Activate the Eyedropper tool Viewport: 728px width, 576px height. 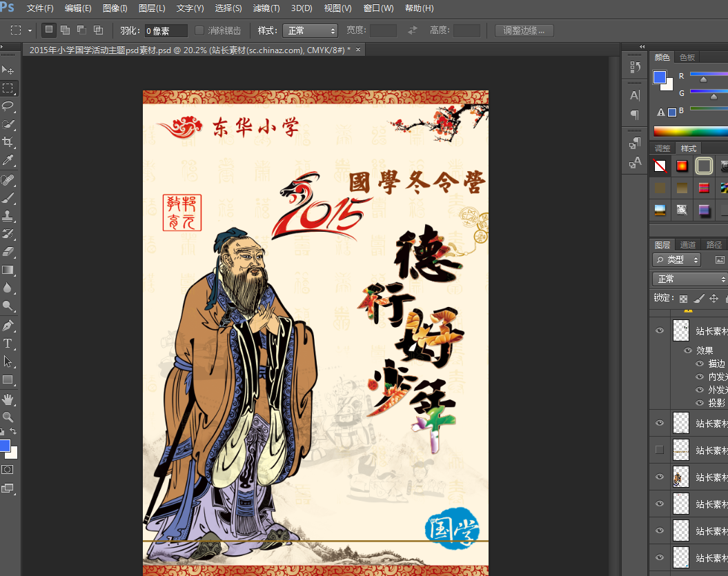8,160
